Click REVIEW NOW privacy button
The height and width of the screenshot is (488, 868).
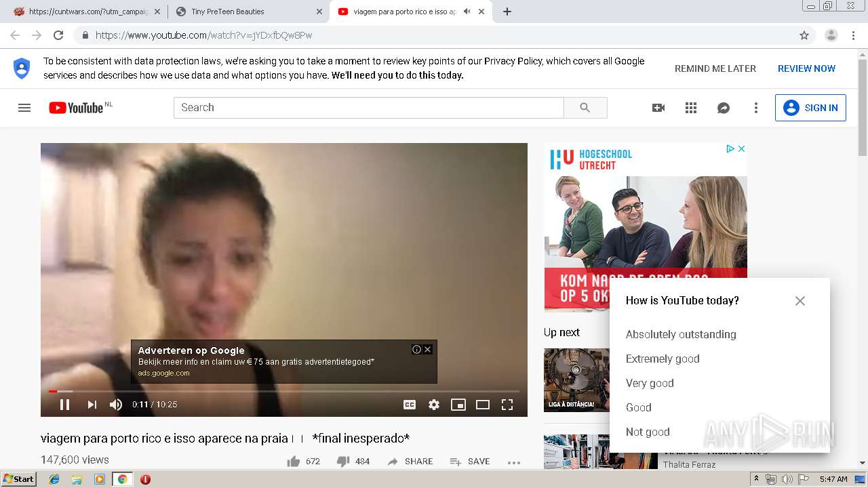click(806, 68)
